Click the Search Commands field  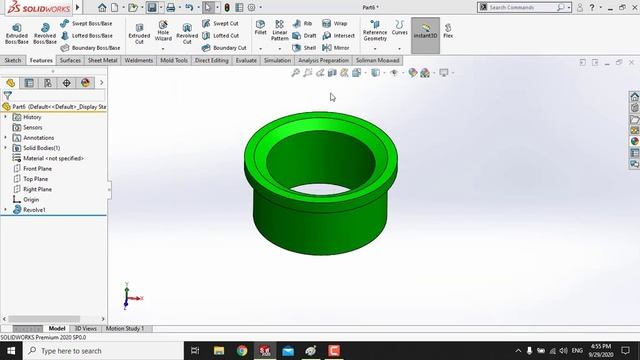[x=524, y=7]
